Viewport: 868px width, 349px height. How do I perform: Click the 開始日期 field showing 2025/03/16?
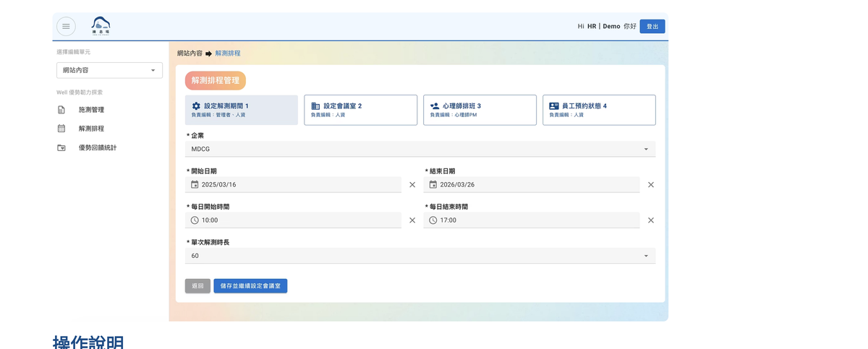click(293, 185)
